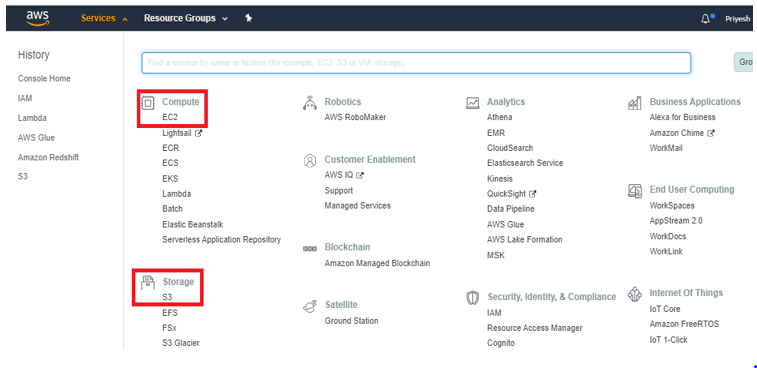
Task: Open the ECR service
Action: point(170,148)
